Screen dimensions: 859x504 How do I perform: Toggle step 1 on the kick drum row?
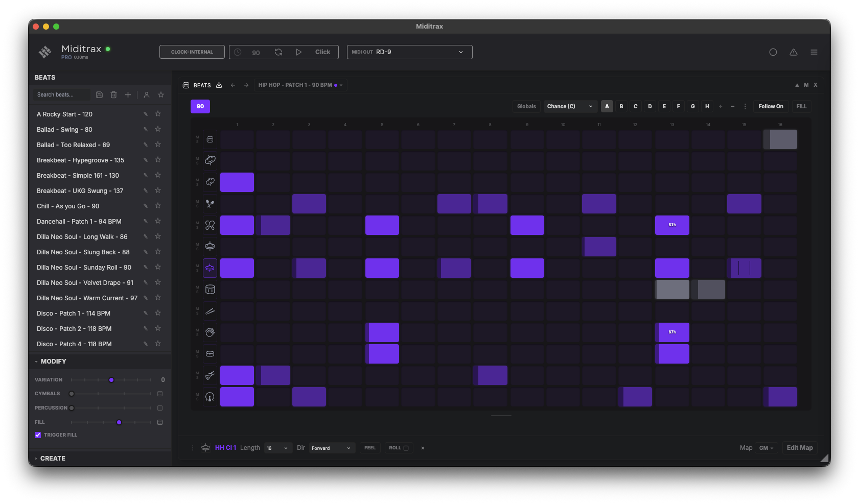coord(237,397)
